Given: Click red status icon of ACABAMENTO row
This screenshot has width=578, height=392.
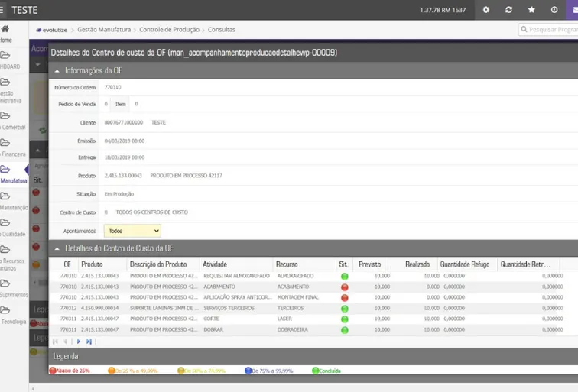Looking at the screenshot, I should 344,287.
